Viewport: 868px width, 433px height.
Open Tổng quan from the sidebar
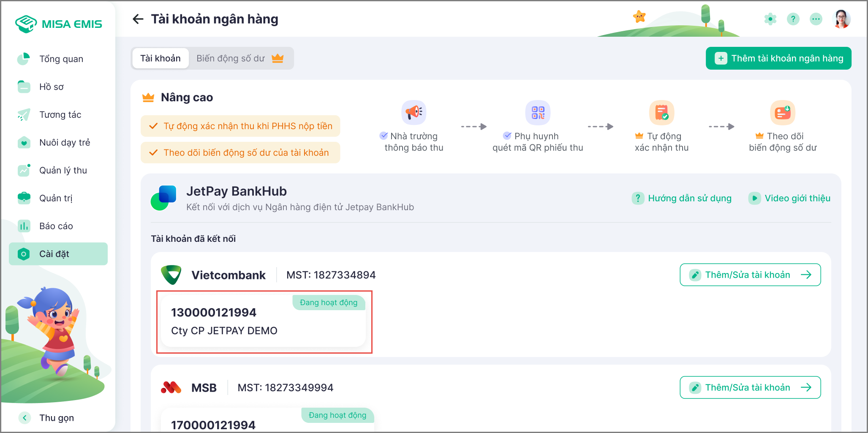[58, 59]
